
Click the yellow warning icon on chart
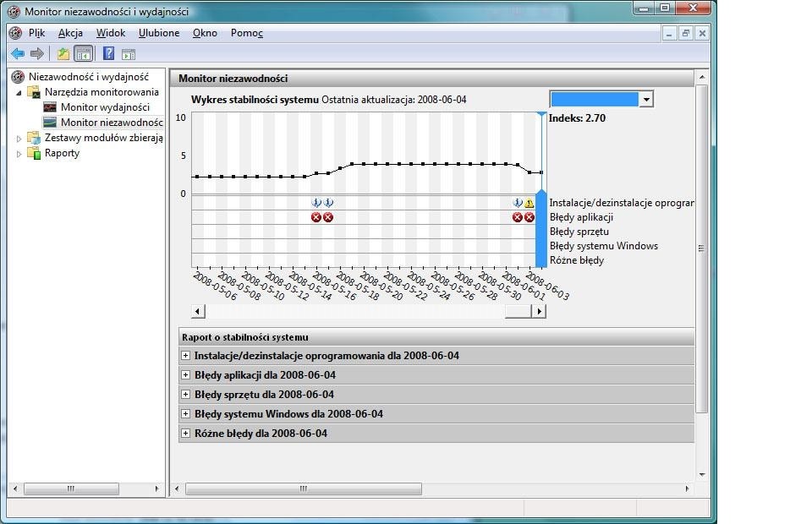(529, 203)
